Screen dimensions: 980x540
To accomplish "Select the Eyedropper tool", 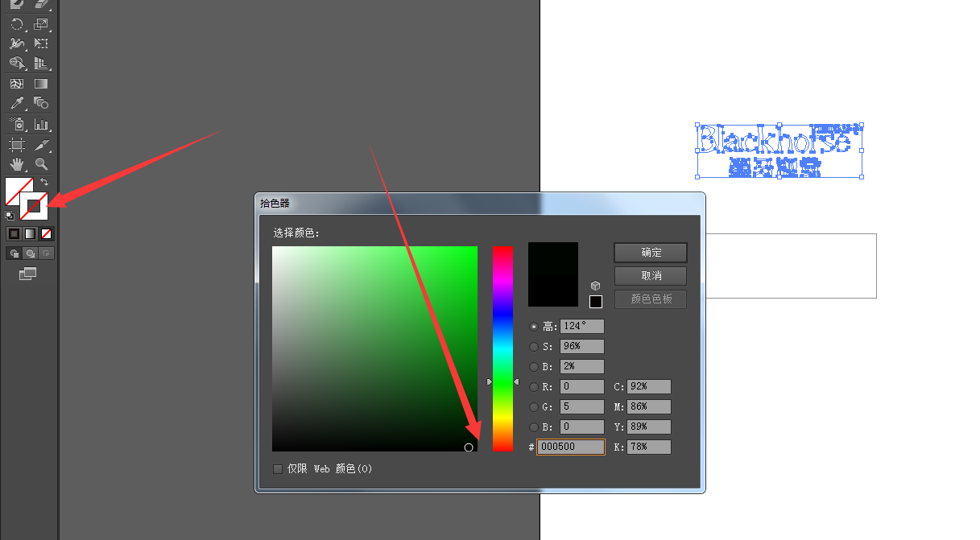I will coord(16,103).
